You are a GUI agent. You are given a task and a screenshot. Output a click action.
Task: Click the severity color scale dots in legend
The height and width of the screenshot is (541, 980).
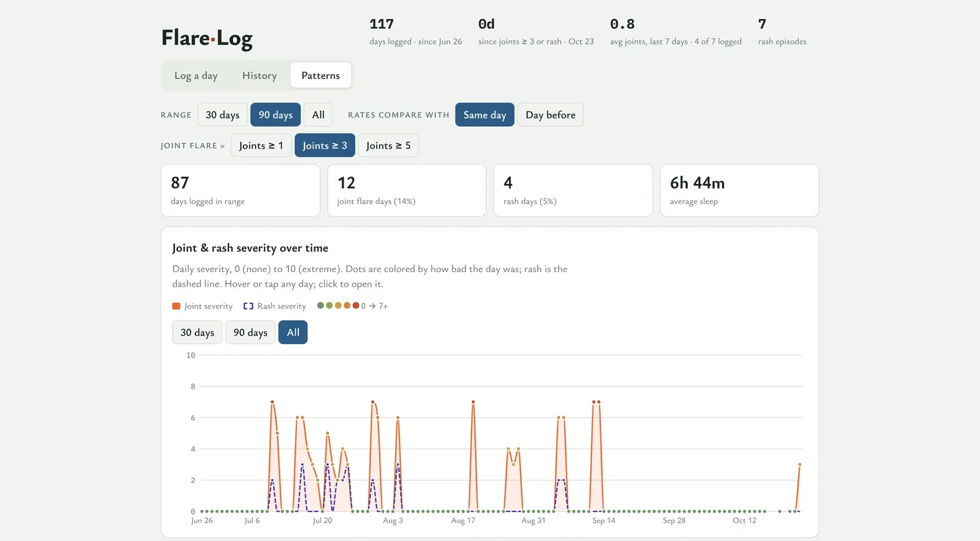[337, 305]
